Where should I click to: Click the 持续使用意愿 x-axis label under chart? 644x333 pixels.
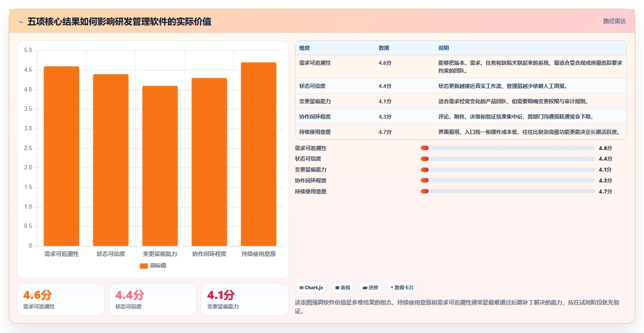pyautogui.click(x=258, y=254)
